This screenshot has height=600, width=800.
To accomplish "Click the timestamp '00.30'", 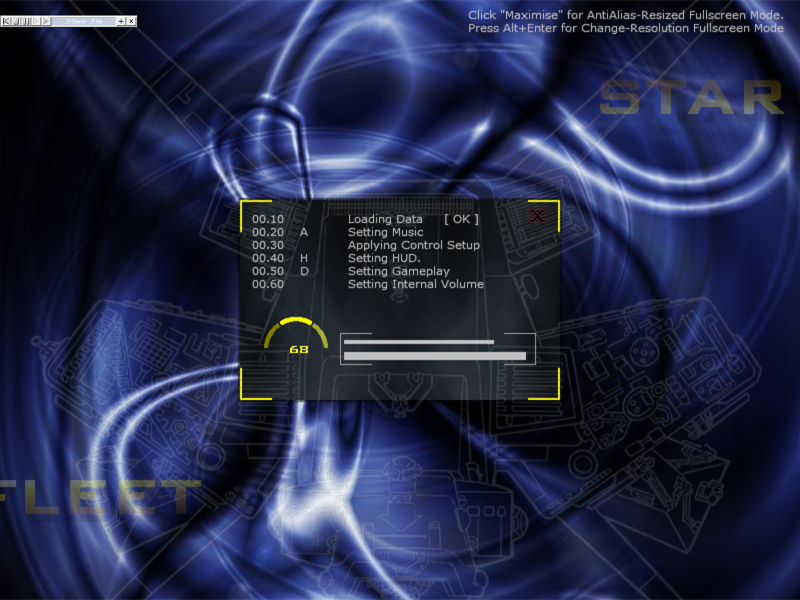I will point(268,245).
